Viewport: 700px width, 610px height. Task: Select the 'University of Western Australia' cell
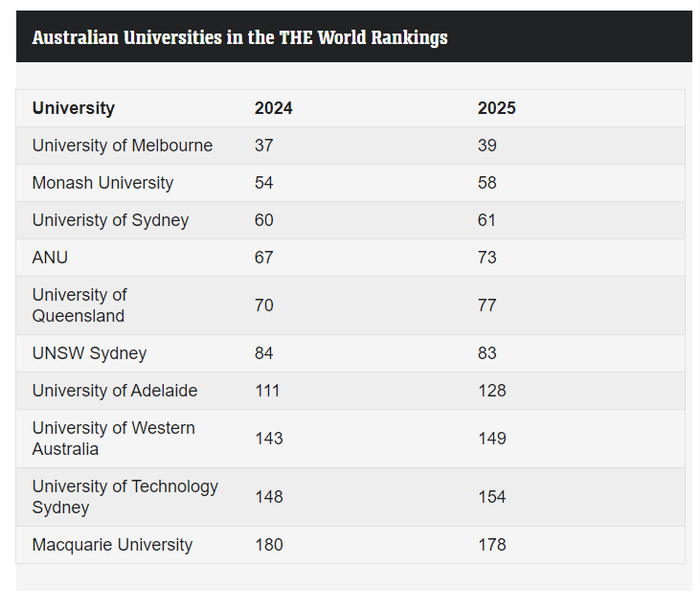[x=113, y=439]
